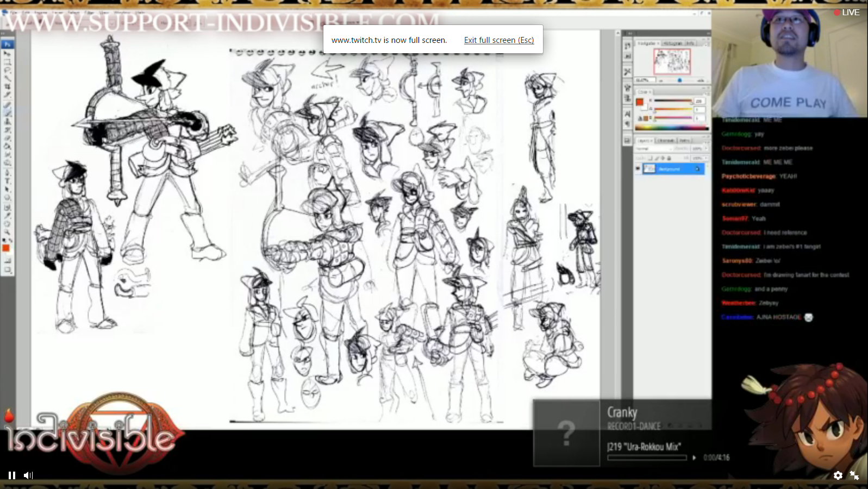Click 'AJNA HOSTAGE' chat message

tap(778, 317)
